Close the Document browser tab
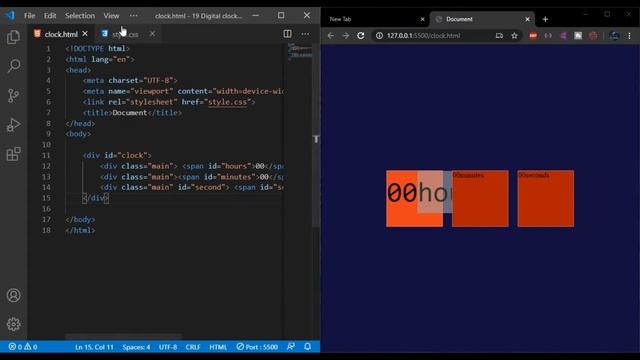The image size is (640, 360). point(527,19)
